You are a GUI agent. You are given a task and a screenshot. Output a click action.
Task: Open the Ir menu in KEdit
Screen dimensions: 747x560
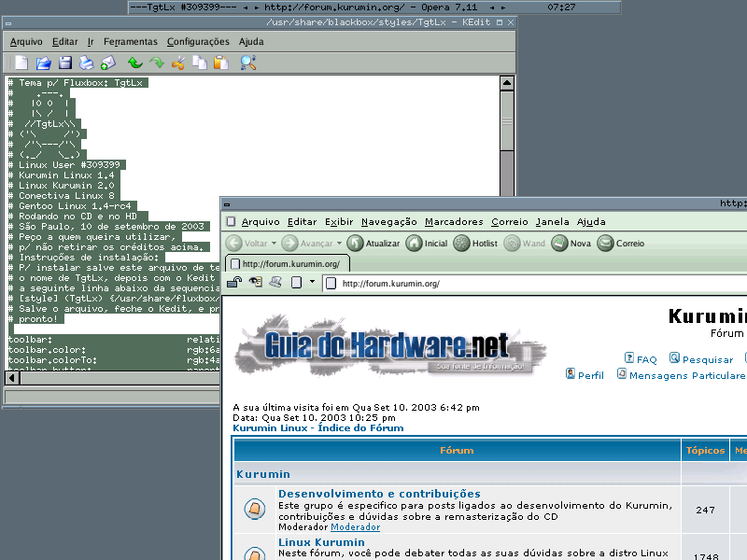coord(91,42)
